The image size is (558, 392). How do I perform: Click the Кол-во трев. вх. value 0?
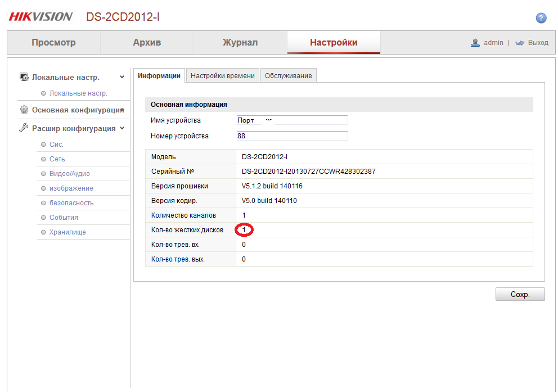coord(244,245)
